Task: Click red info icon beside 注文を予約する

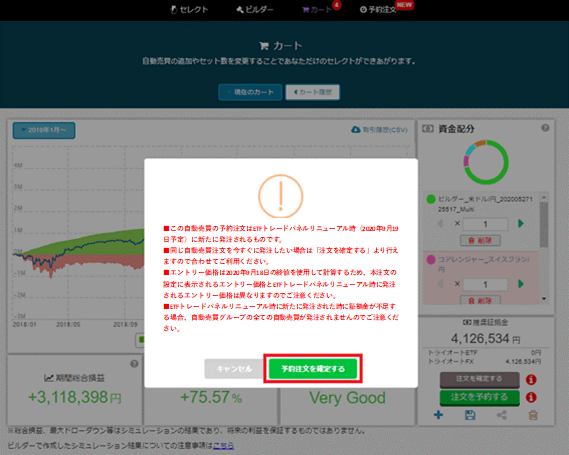Action: 531,397
